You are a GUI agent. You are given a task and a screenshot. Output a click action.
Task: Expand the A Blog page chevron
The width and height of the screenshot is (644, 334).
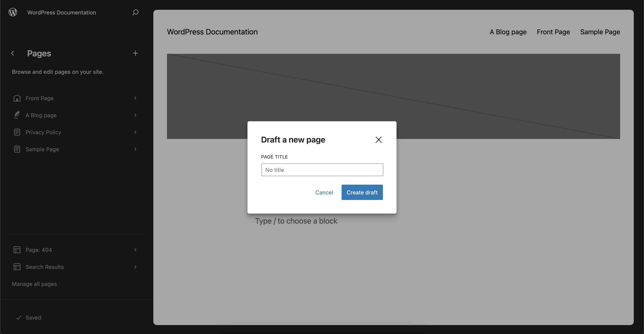[x=135, y=115]
